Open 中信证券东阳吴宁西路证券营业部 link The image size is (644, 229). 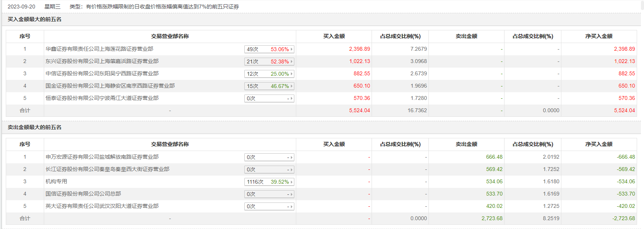click(x=102, y=73)
